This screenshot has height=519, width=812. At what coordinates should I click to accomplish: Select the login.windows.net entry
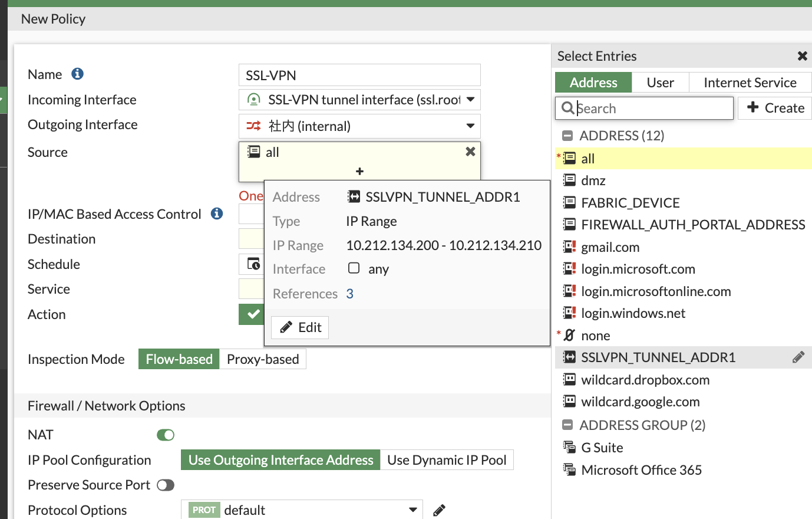tap(683, 313)
